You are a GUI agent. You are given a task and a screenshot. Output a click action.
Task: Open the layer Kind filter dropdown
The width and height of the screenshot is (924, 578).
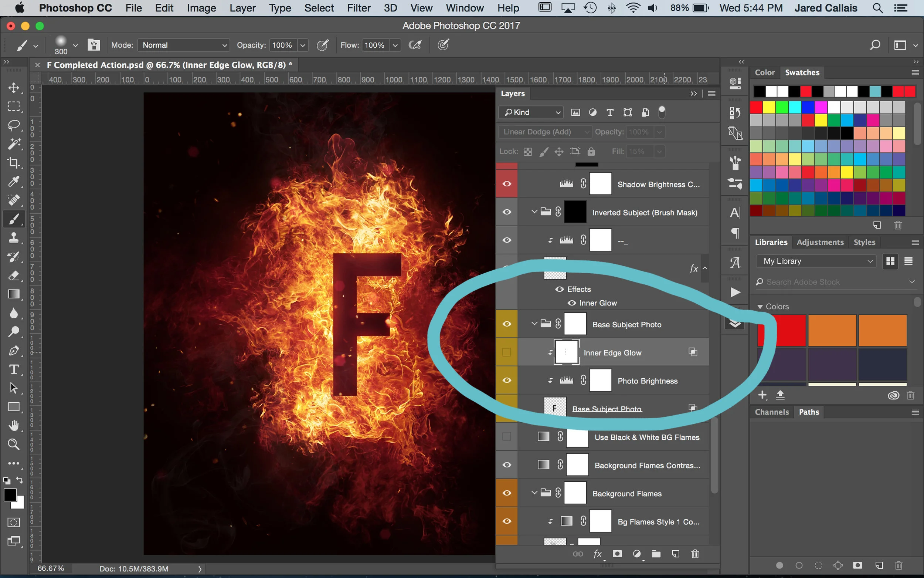click(531, 112)
